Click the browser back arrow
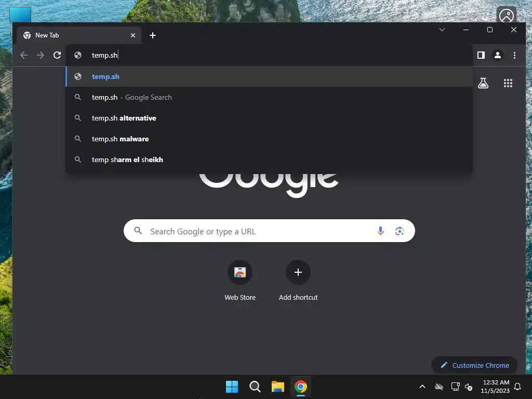The height and width of the screenshot is (399, 532). [24, 55]
